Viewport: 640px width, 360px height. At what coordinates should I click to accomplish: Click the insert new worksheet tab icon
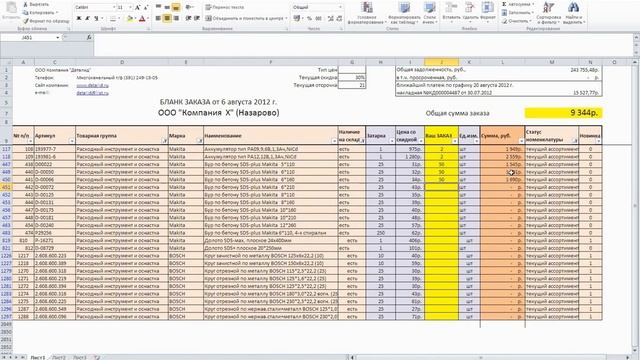point(97,357)
